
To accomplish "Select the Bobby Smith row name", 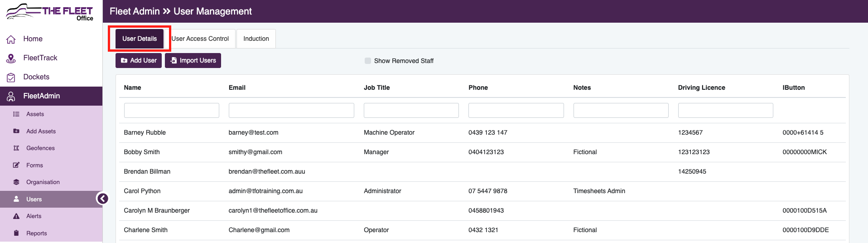I will point(141,152).
